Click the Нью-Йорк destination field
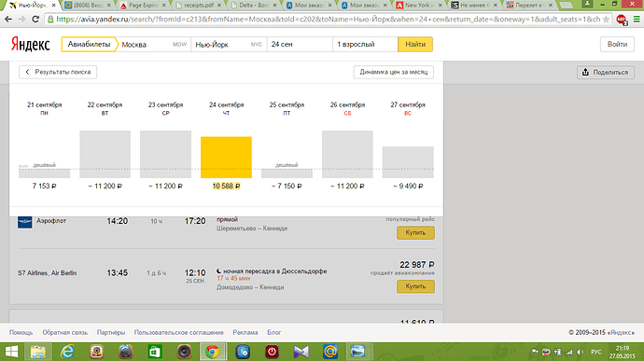 click(x=229, y=45)
